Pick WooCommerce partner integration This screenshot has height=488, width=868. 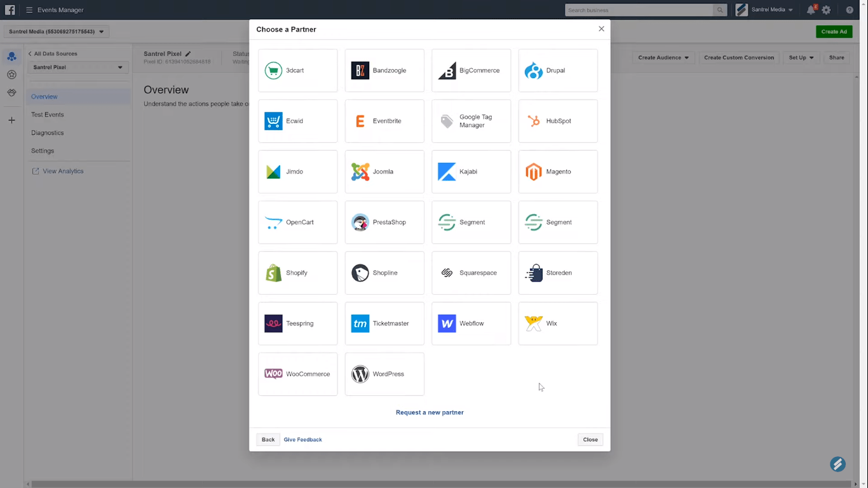pyautogui.click(x=297, y=374)
